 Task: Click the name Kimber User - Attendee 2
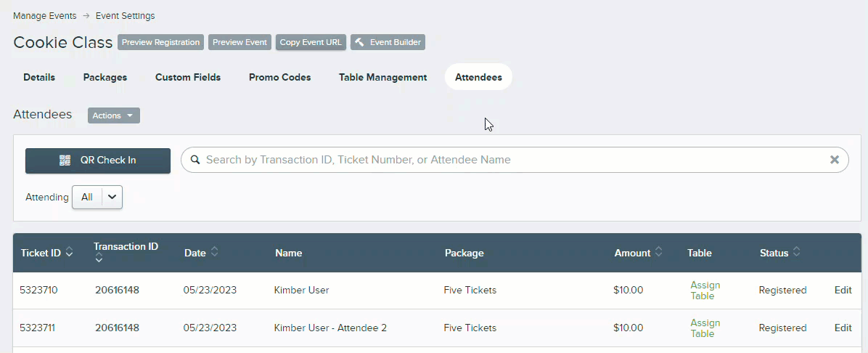330,328
